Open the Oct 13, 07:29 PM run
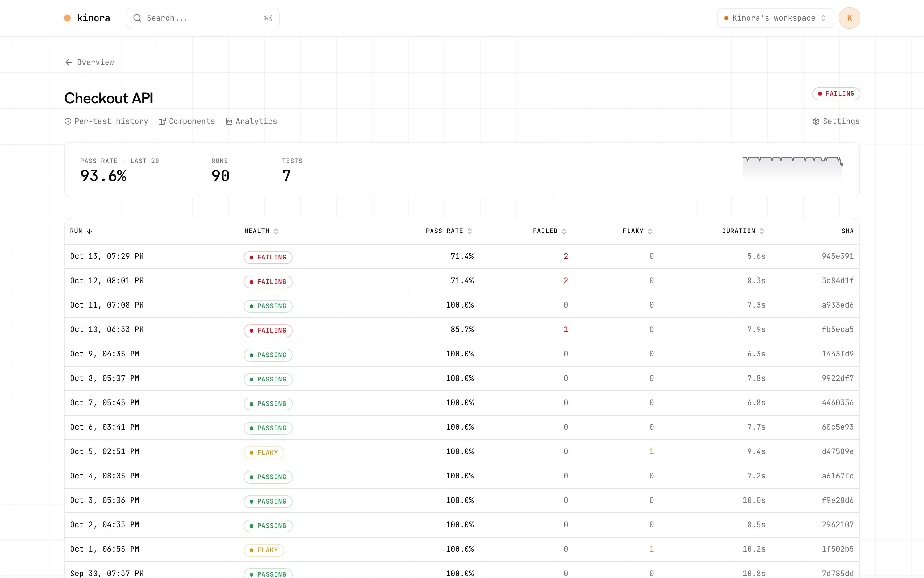The height and width of the screenshot is (578, 924). click(x=462, y=257)
